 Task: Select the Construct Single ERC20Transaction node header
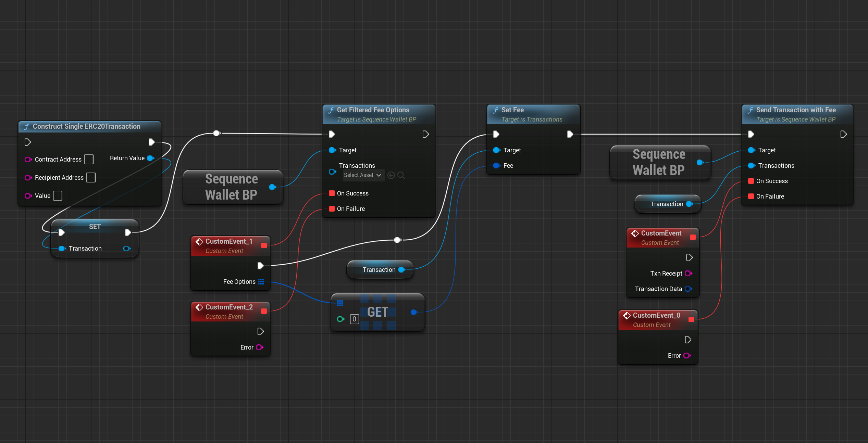(x=86, y=126)
